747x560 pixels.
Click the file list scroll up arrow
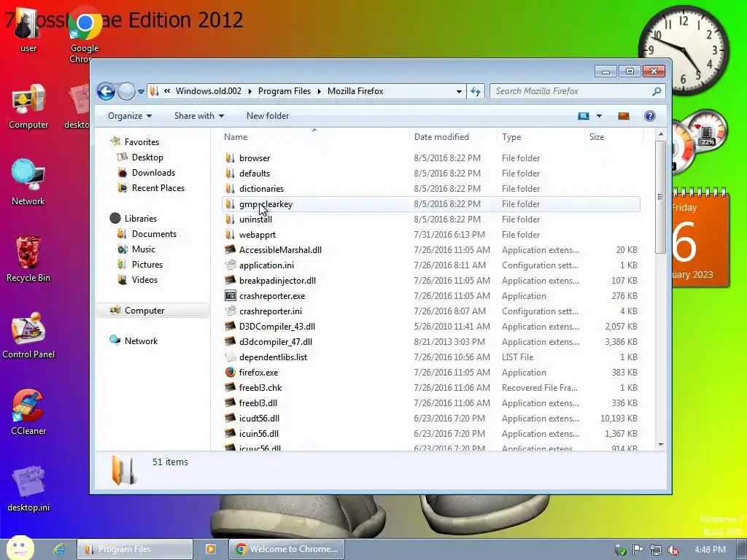pos(660,135)
